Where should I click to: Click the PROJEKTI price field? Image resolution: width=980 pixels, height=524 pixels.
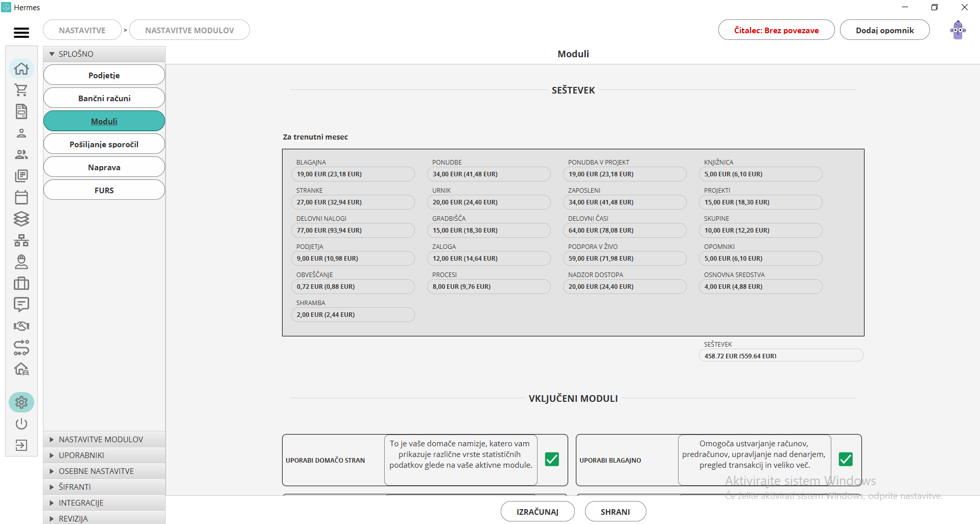pyautogui.click(x=761, y=202)
